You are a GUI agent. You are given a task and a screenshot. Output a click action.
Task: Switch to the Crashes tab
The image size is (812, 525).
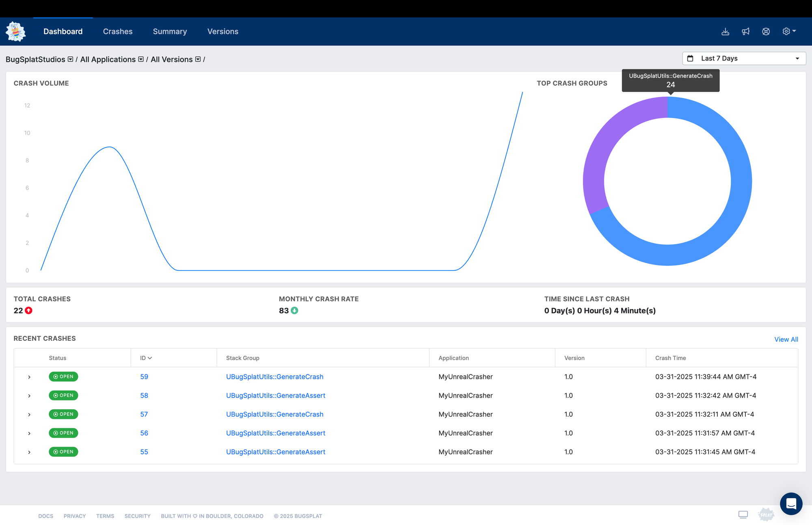pyautogui.click(x=118, y=31)
